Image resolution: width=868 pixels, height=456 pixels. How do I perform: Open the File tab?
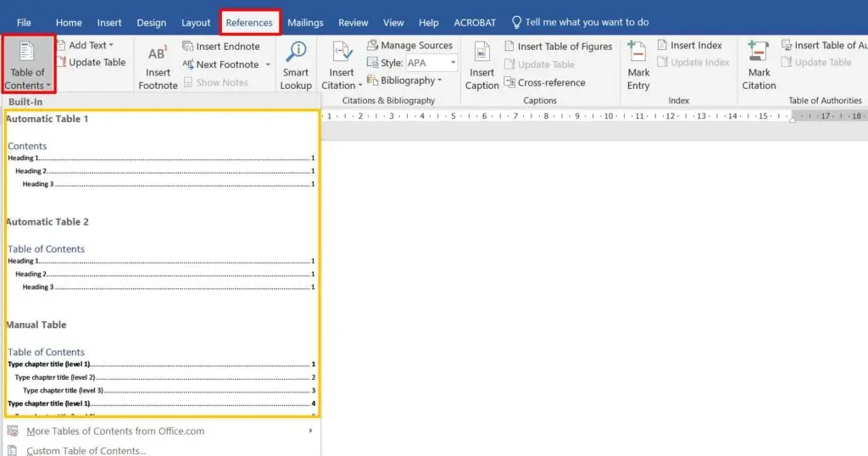point(24,23)
